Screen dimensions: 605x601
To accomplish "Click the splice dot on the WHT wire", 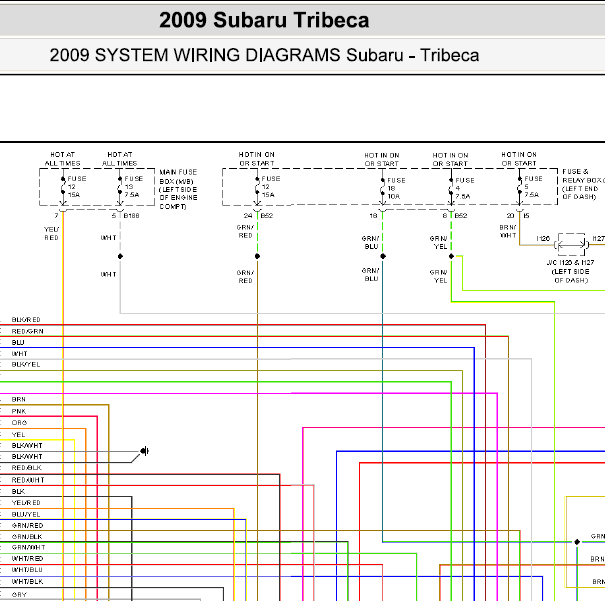I will [120, 256].
